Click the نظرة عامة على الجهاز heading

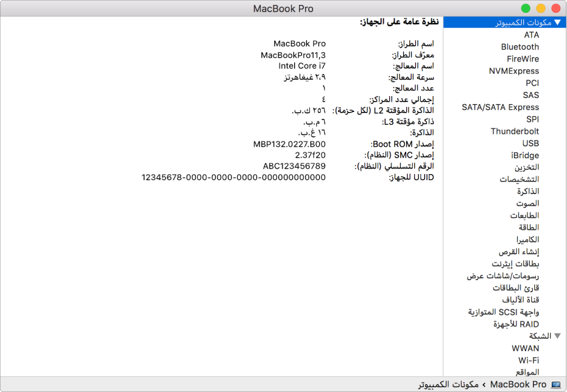(x=400, y=22)
